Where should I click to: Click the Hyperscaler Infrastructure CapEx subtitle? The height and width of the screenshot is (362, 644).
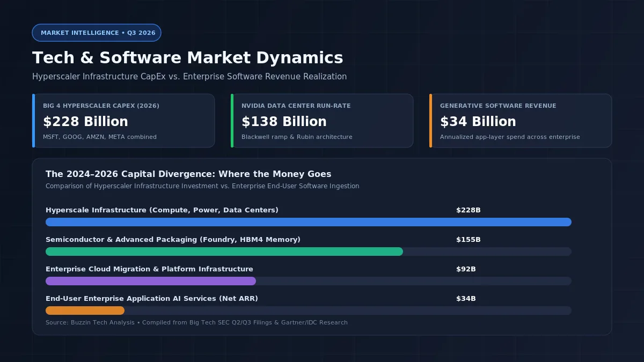pyautogui.click(x=189, y=77)
